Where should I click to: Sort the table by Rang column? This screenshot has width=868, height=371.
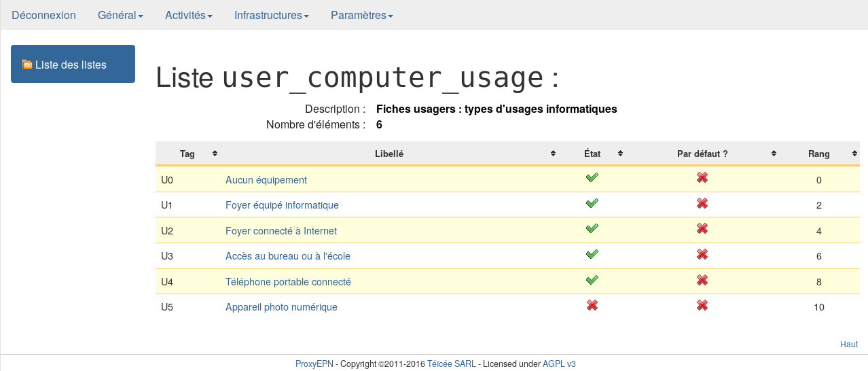coord(818,154)
